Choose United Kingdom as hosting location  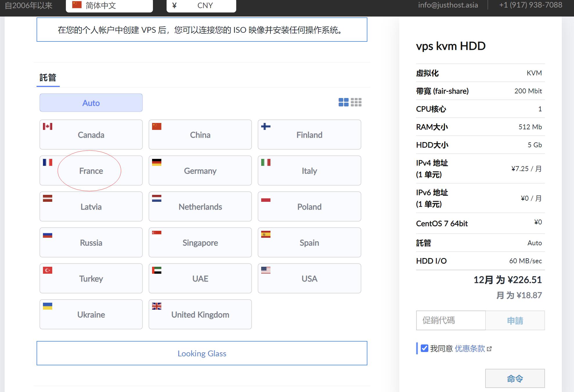click(x=200, y=314)
